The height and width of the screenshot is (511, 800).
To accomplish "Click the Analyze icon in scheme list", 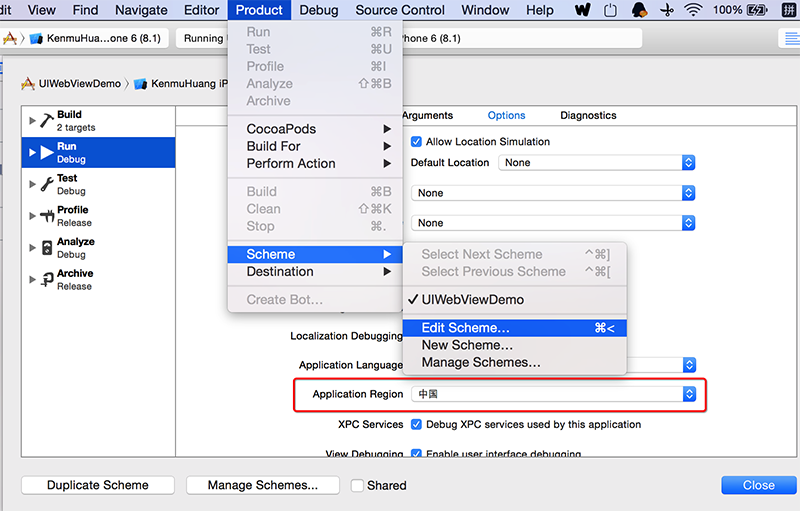I will [47, 248].
